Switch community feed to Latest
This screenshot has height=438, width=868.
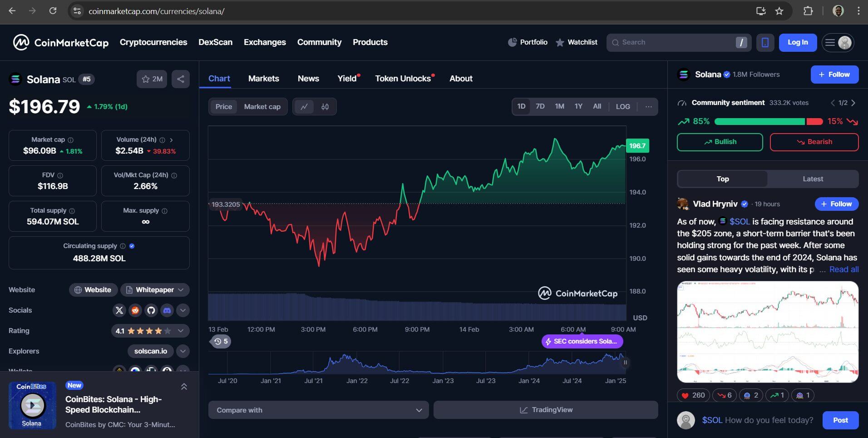point(812,179)
